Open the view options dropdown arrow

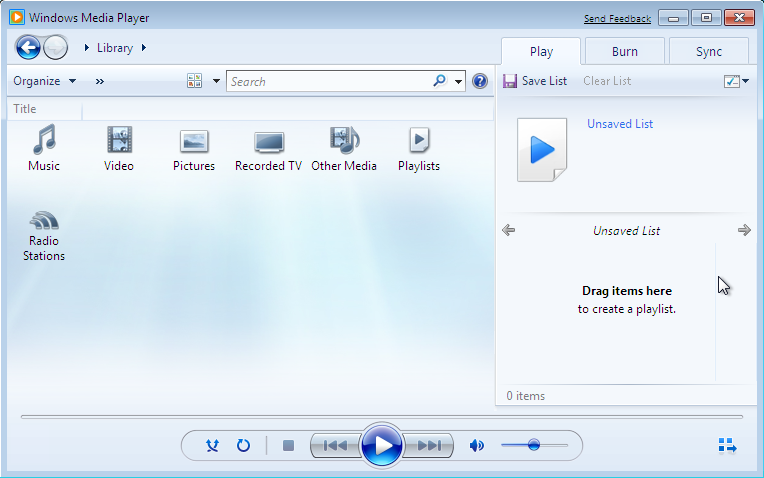tap(216, 81)
